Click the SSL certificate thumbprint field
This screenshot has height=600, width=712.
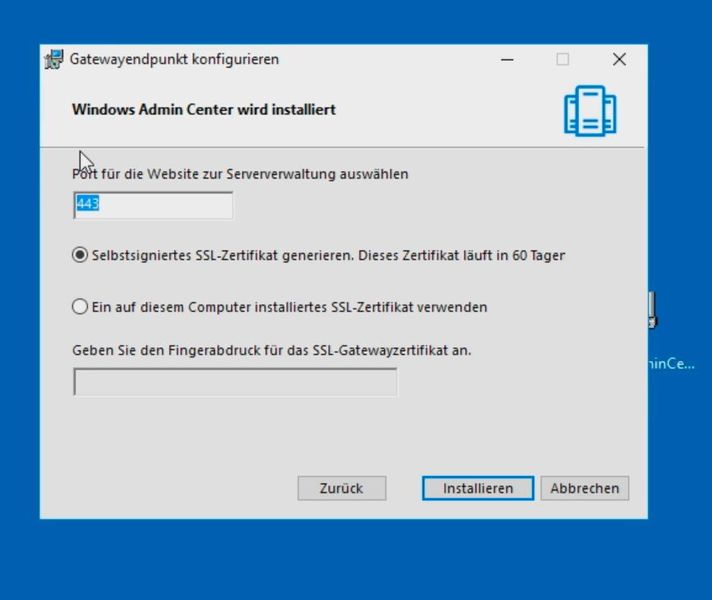pyautogui.click(x=235, y=382)
